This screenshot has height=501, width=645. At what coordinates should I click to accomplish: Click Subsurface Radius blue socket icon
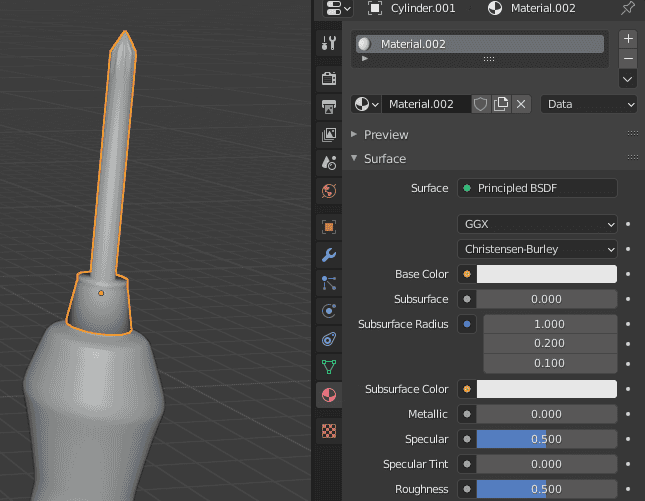coord(467,324)
